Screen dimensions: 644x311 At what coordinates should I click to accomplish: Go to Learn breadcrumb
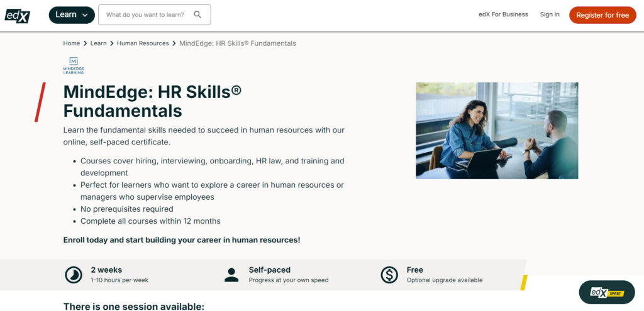99,43
